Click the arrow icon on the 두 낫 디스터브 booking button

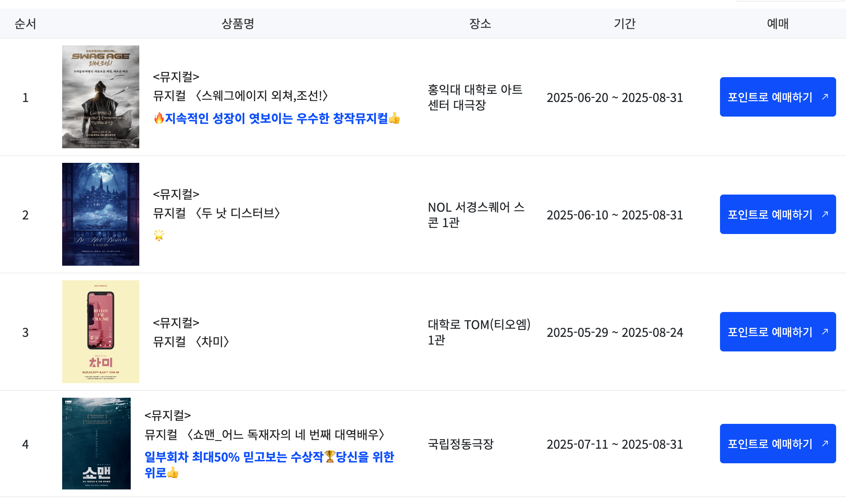[825, 214]
